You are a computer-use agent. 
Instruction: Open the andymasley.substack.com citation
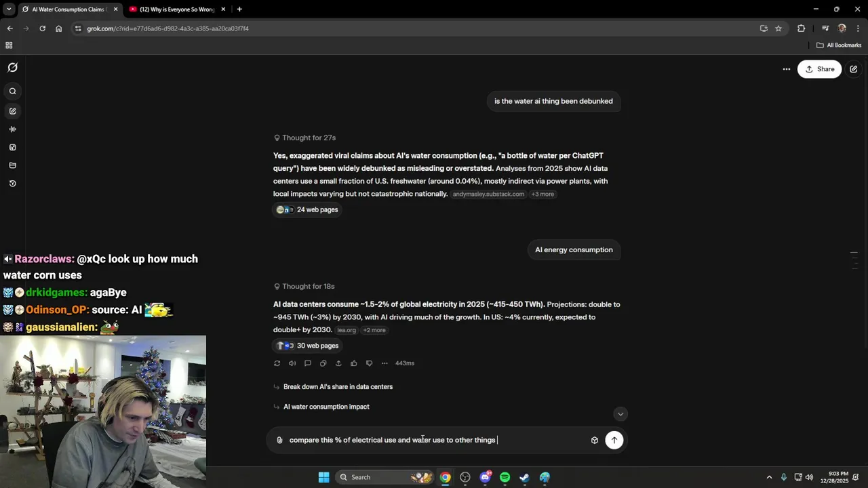[488, 195]
